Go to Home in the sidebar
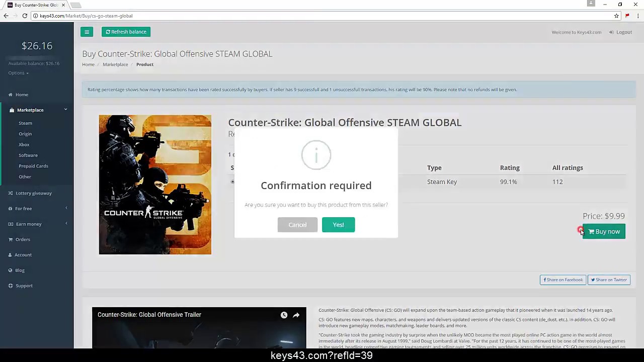This screenshot has height=362, width=644. point(22,95)
